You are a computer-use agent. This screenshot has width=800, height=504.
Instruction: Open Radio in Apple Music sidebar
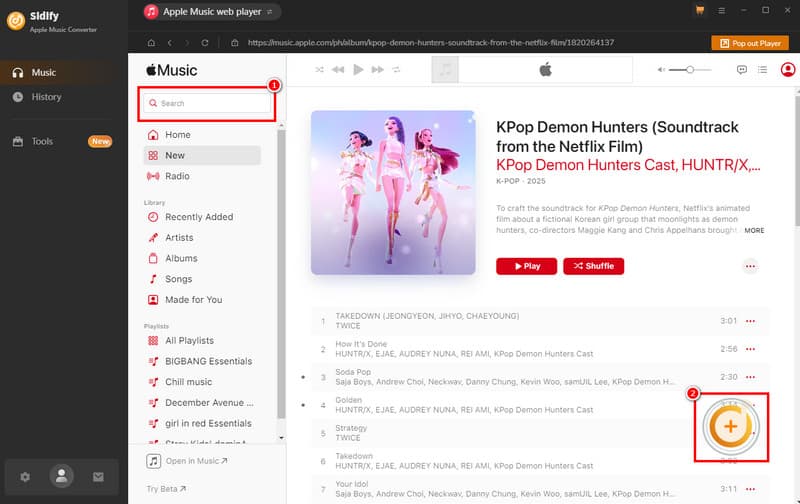coord(202,176)
